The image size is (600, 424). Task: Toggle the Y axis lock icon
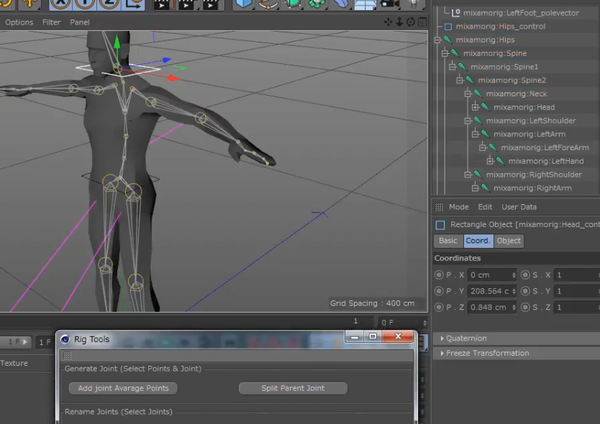click(x=85, y=4)
